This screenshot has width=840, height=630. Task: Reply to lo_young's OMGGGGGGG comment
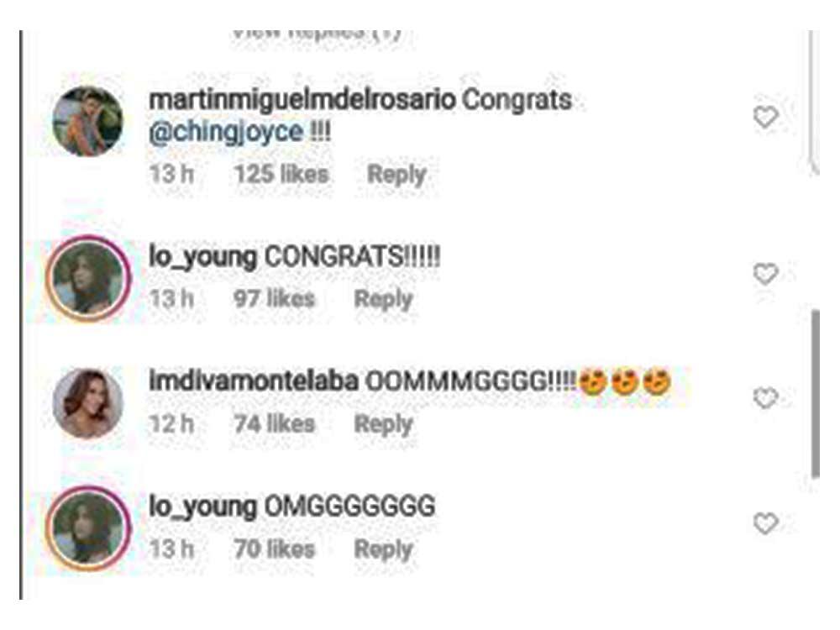(384, 549)
